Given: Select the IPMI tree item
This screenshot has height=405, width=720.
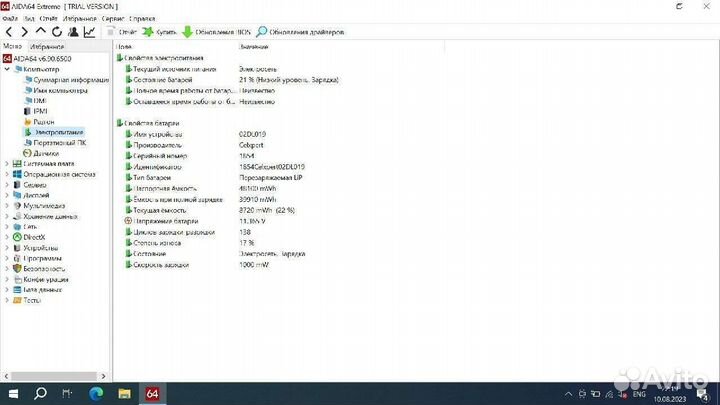Looking at the screenshot, I should pos(36,111).
